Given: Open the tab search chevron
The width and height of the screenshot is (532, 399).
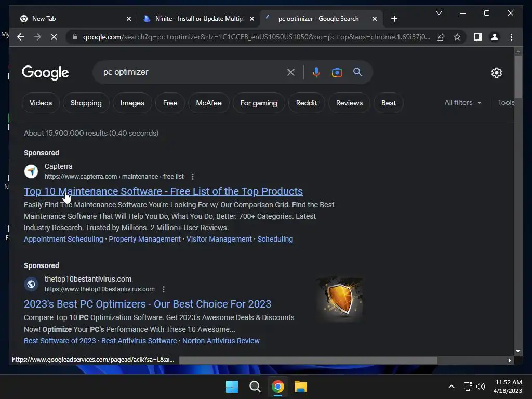Looking at the screenshot, I should coord(438,13).
